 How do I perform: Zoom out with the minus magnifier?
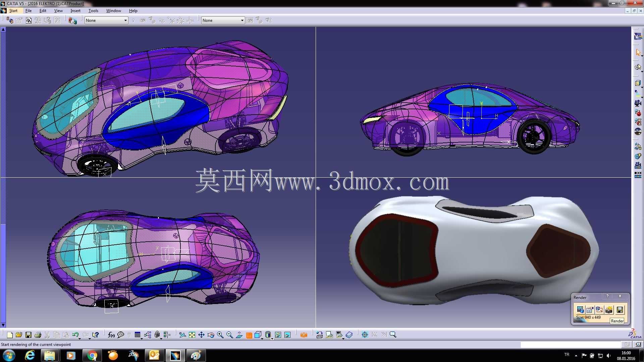tap(230, 335)
